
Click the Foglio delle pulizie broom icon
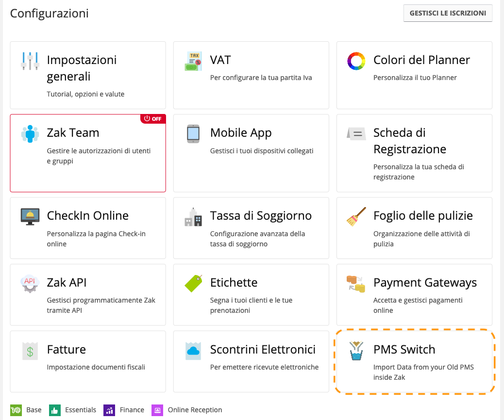pos(356,217)
